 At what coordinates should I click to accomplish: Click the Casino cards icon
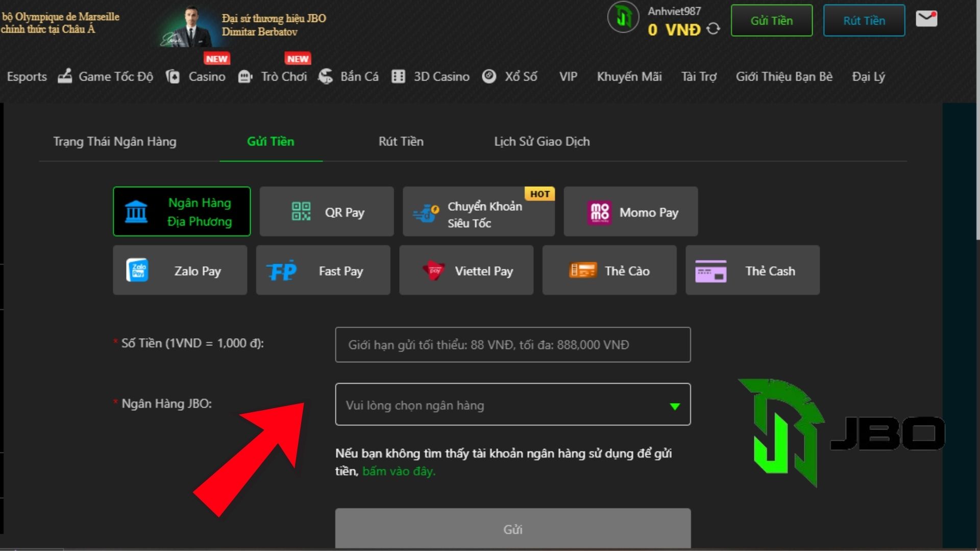tap(173, 77)
